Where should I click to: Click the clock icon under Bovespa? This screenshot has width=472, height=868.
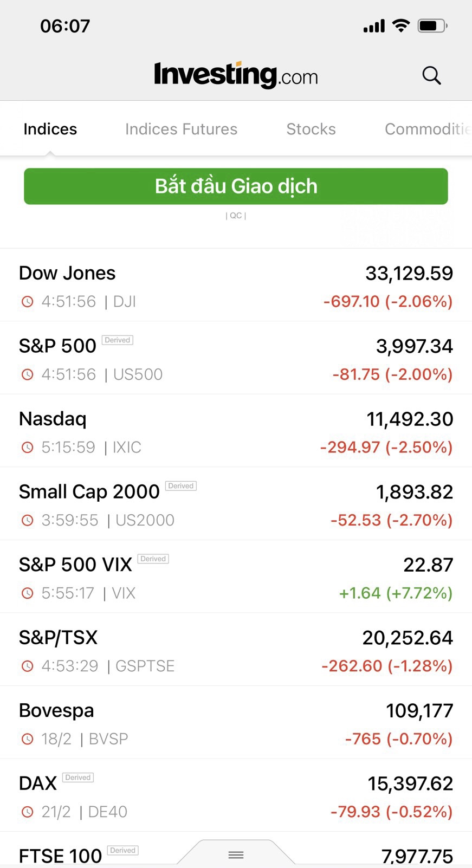point(27,739)
